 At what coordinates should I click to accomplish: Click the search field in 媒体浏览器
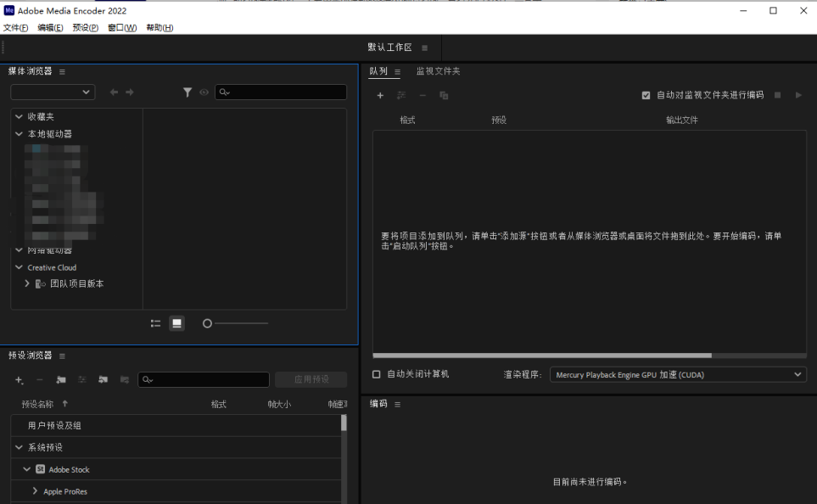click(281, 92)
